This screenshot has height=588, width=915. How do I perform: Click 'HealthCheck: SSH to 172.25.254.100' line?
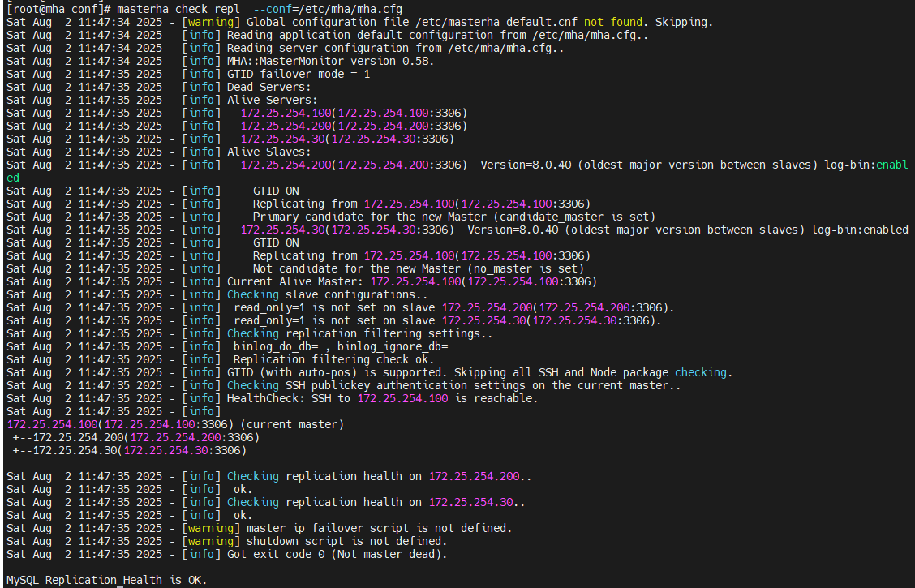[x=382, y=398]
